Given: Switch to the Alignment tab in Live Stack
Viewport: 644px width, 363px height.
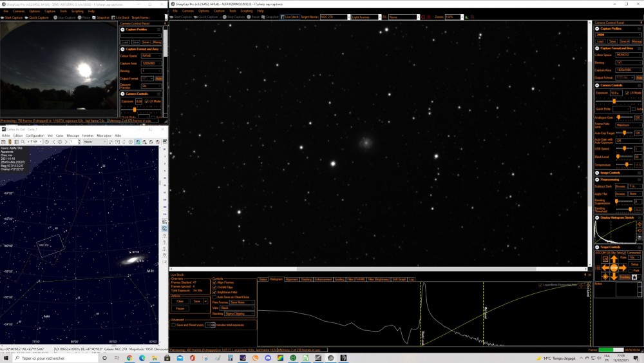Looking at the screenshot, I should [292, 279].
